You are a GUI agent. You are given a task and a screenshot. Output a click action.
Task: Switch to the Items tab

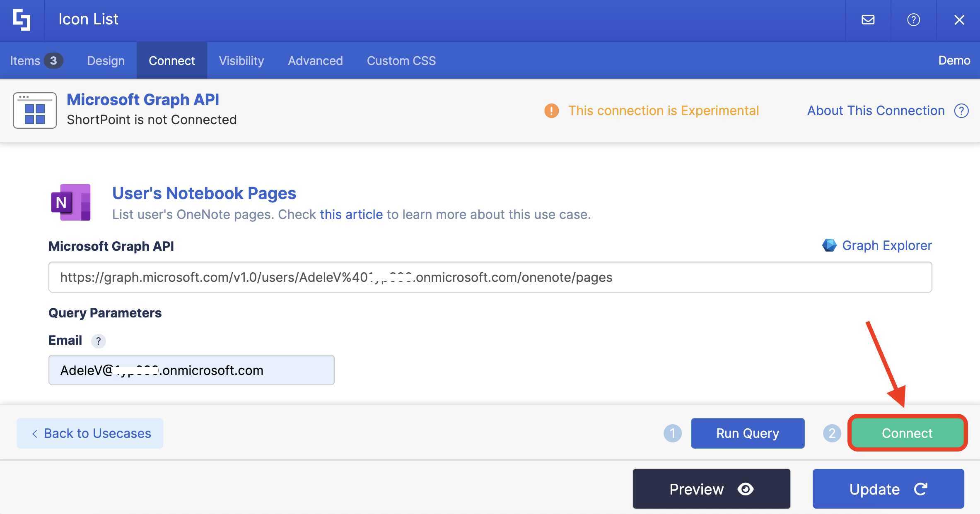36,61
